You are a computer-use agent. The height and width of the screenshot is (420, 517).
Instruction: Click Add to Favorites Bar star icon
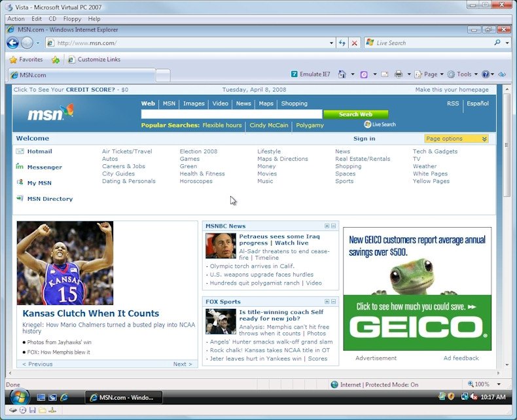[x=56, y=60]
